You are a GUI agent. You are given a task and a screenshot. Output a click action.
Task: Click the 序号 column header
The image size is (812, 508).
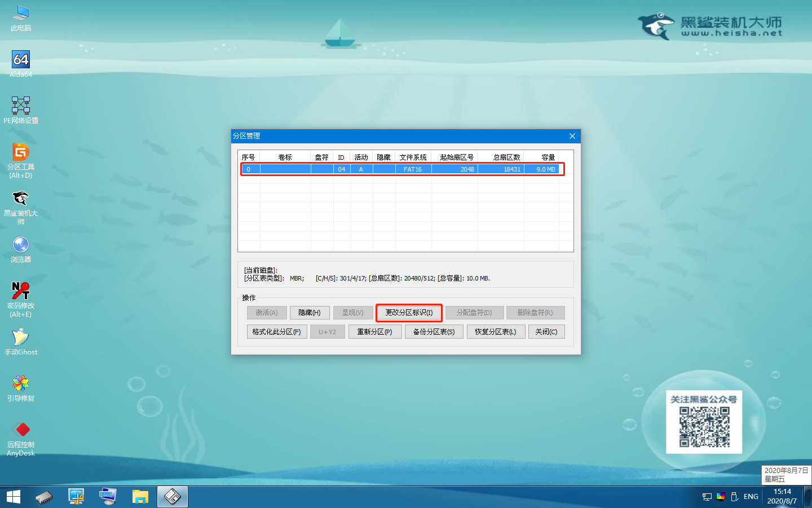249,157
